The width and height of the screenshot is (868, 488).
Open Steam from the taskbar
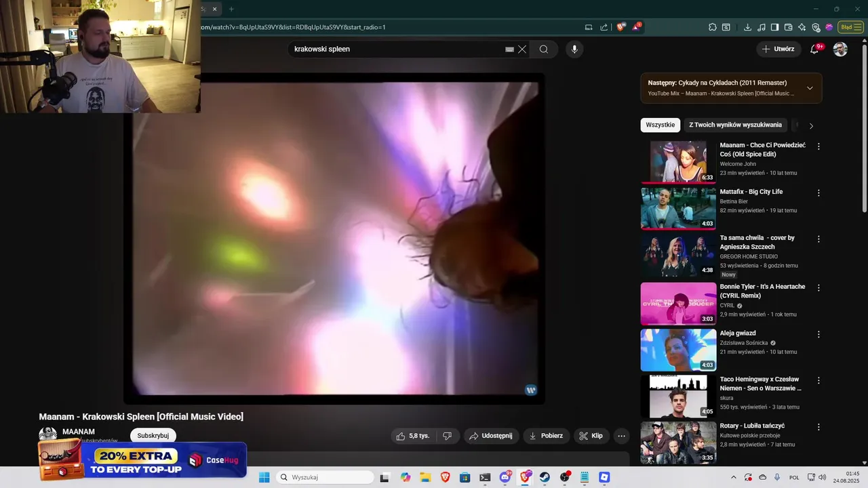point(545,477)
